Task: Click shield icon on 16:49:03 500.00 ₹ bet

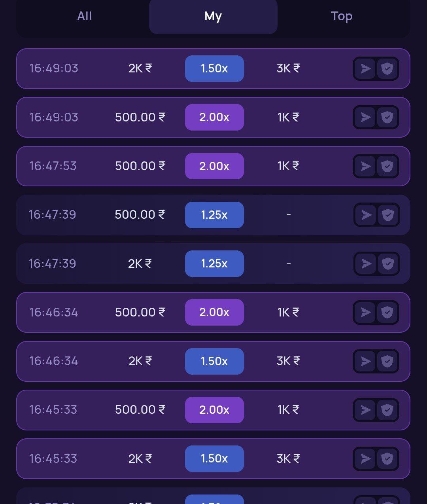Action: coord(387,117)
